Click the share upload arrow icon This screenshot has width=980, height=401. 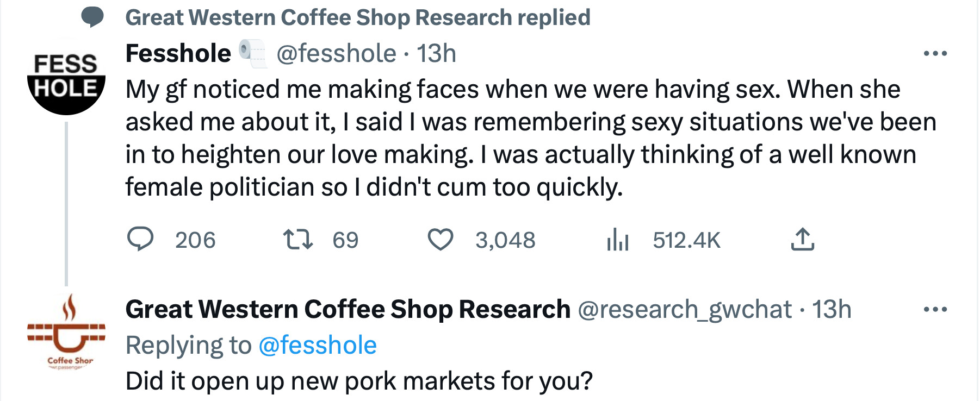pos(802,239)
